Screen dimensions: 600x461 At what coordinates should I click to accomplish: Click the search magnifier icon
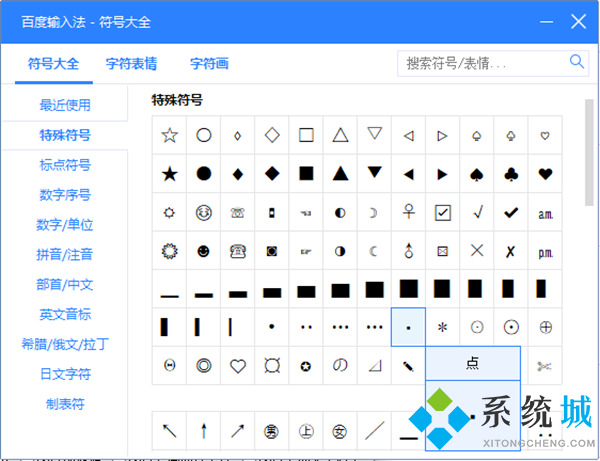(576, 62)
